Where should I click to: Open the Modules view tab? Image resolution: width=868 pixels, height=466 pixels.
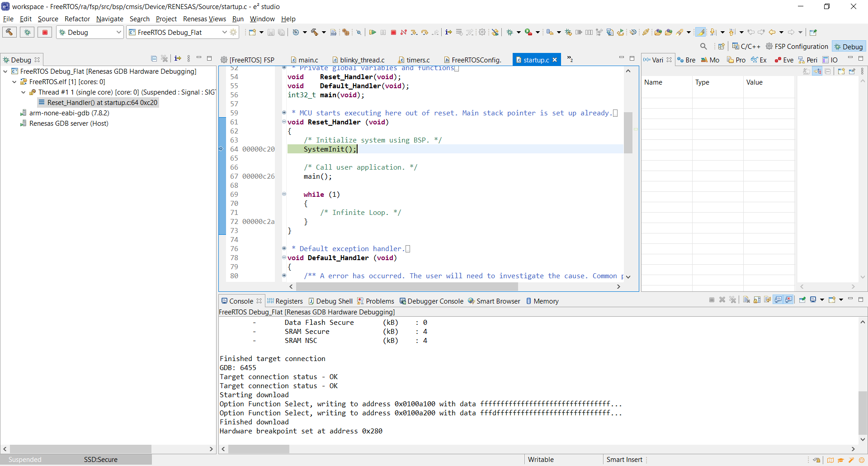(x=710, y=60)
